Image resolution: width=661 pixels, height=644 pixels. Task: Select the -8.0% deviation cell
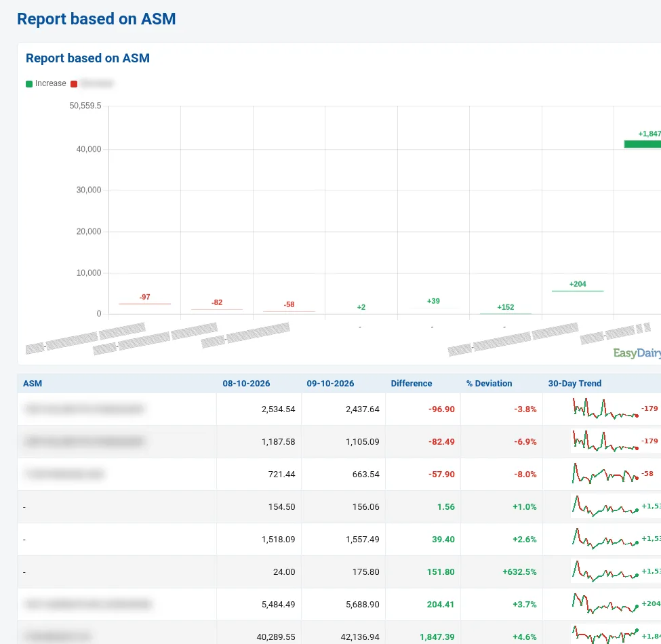click(502, 474)
